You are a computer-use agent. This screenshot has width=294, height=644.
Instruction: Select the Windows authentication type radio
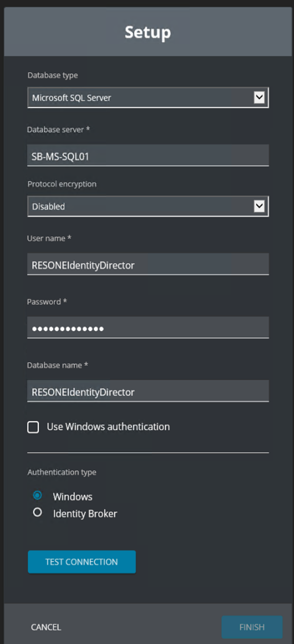[37, 495]
